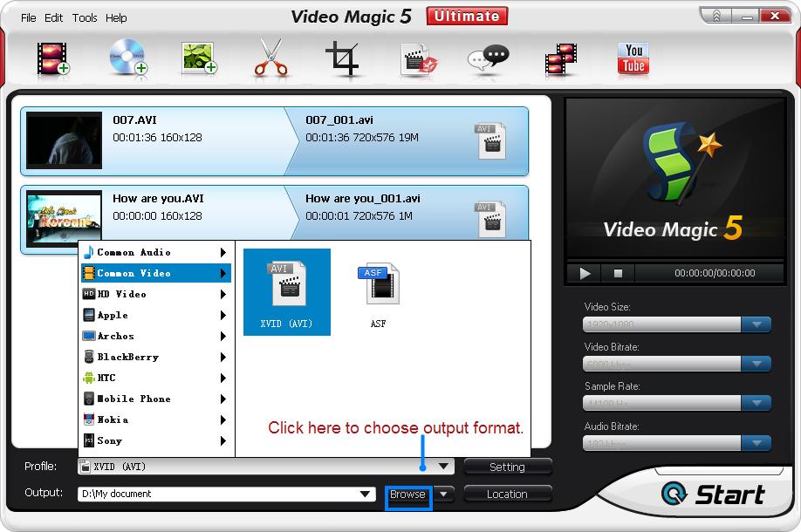Select the Crop tool icon

(x=342, y=58)
